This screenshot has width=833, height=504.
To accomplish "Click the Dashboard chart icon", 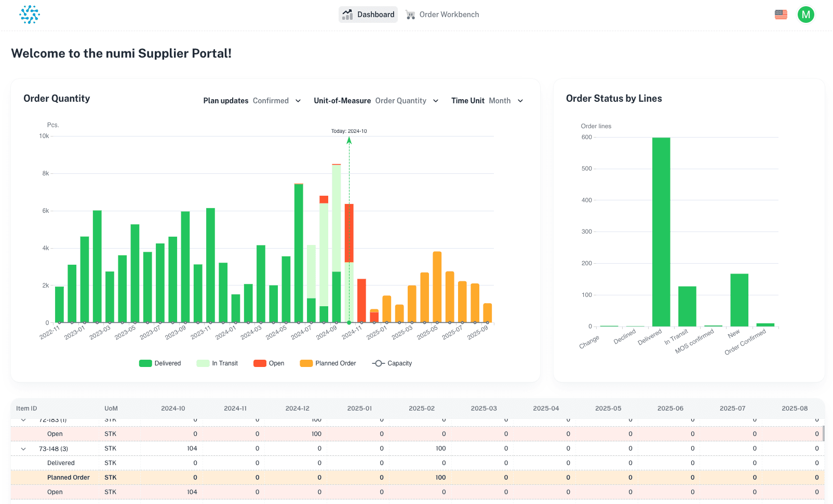I will [348, 15].
